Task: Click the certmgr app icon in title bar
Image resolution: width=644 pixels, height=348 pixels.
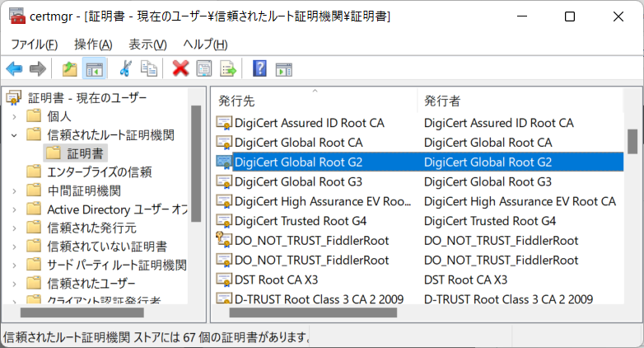Action: click(16, 16)
